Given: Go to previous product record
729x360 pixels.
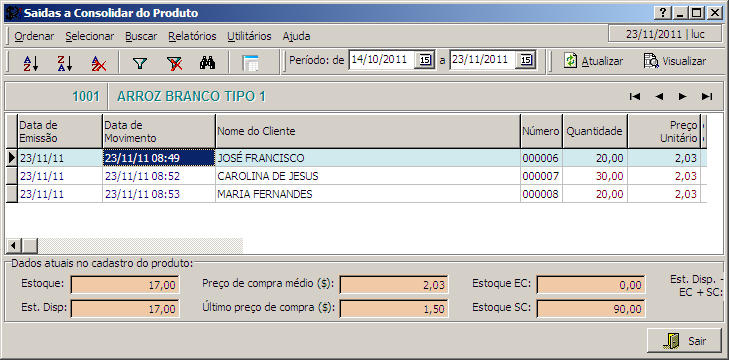Looking at the screenshot, I should pyautogui.click(x=659, y=96).
